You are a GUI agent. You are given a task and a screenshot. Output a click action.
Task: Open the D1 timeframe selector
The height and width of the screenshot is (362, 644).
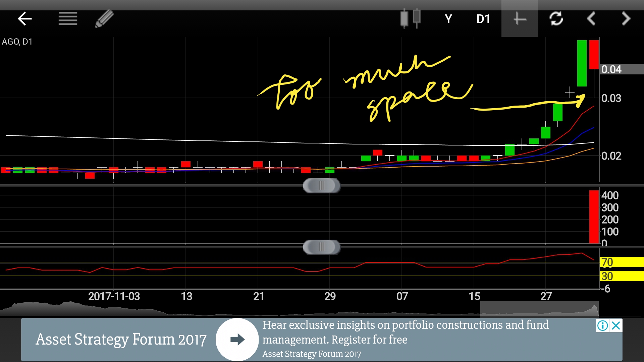tap(483, 19)
